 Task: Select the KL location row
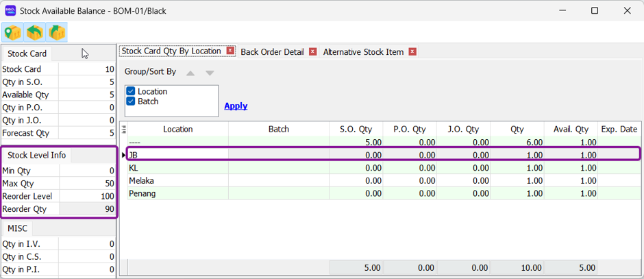pos(384,168)
